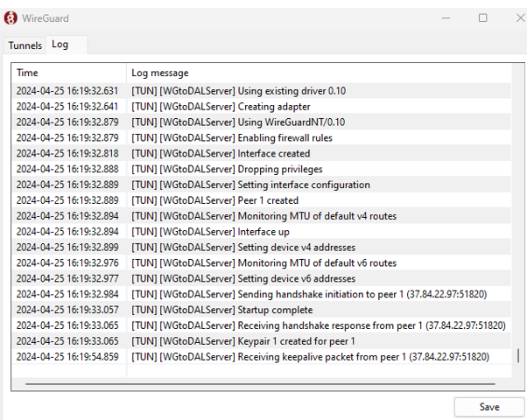
Task: Click timestamp 2024-04-25 16:19:32.631
Action: tap(67, 91)
